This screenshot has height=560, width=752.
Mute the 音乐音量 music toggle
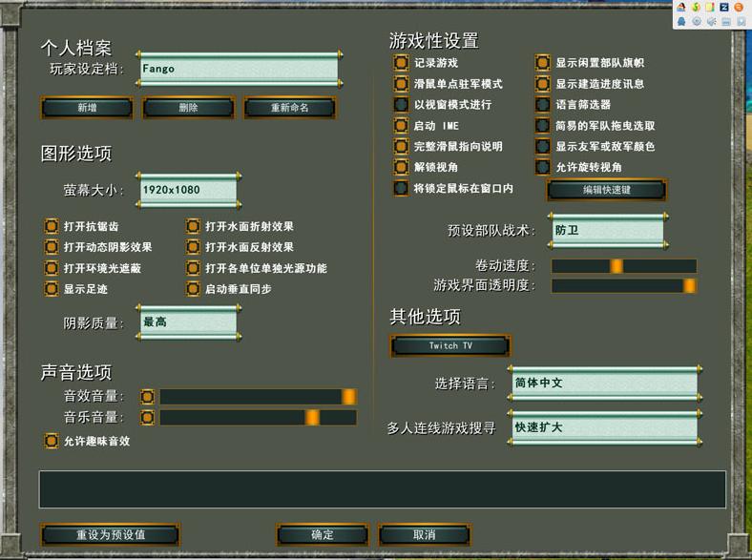click(x=147, y=417)
